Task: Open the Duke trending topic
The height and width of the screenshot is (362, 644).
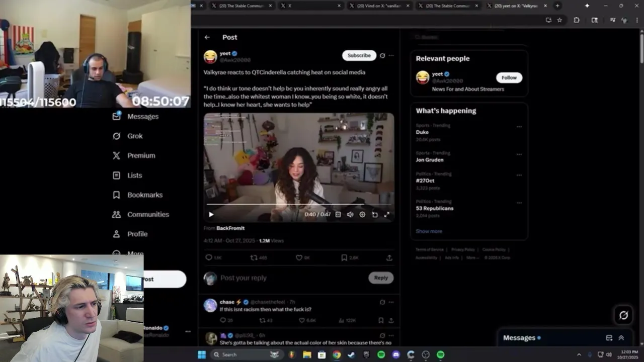Action: [x=422, y=132]
